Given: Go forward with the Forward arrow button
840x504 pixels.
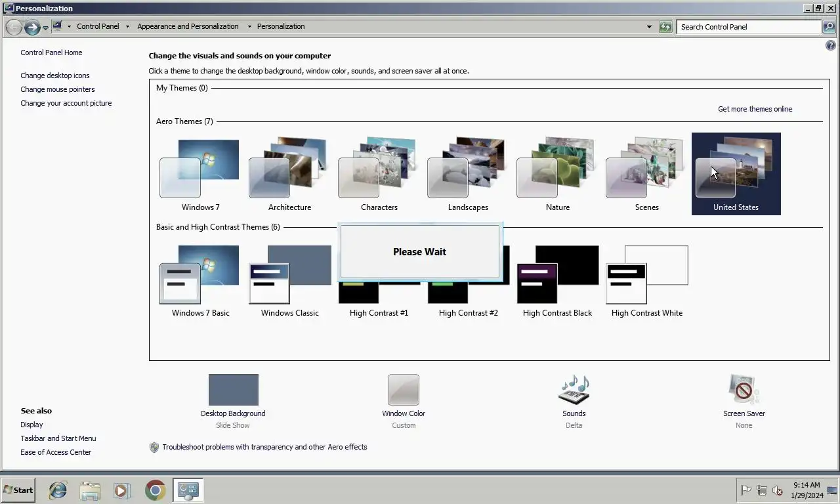Looking at the screenshot, I should 31,27.
